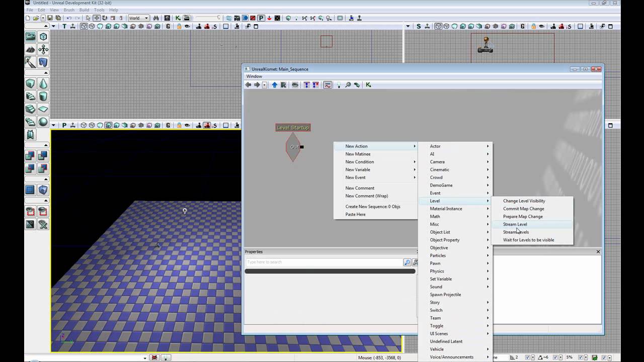Open the Tools menu in main editor
This screenshot has height=362, width=644.
point(99,10)
